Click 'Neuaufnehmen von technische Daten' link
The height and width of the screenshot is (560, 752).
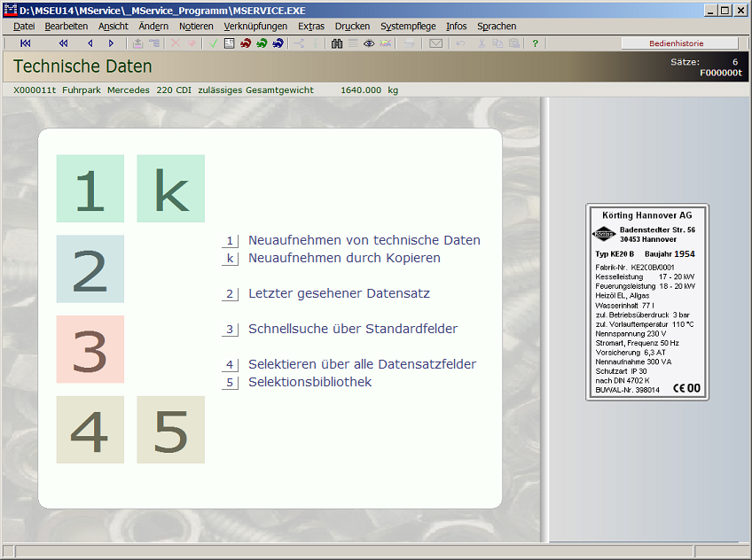click(364, 240)
